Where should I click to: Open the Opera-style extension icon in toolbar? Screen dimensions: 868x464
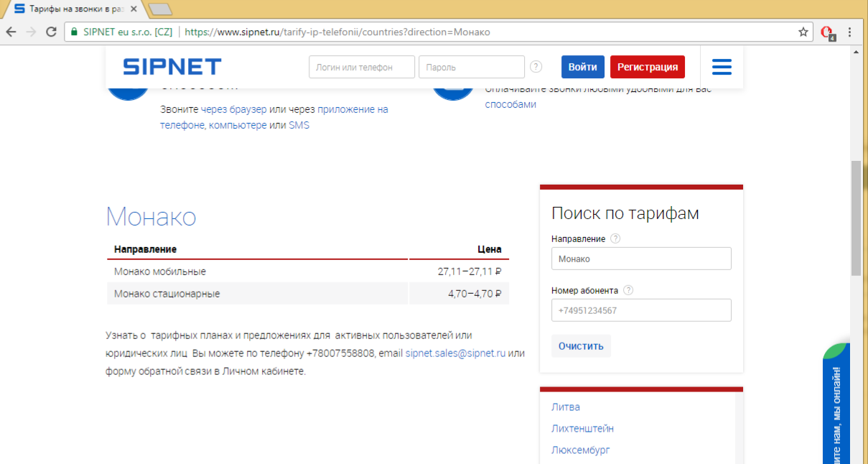point(827,32)
